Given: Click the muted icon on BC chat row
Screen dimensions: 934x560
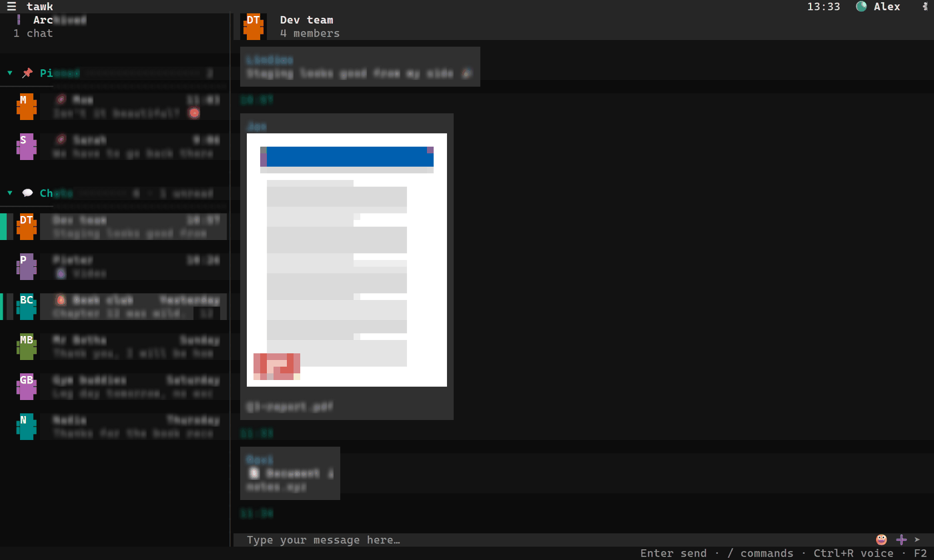Looking at the screenshot, I should pos(61,300).
